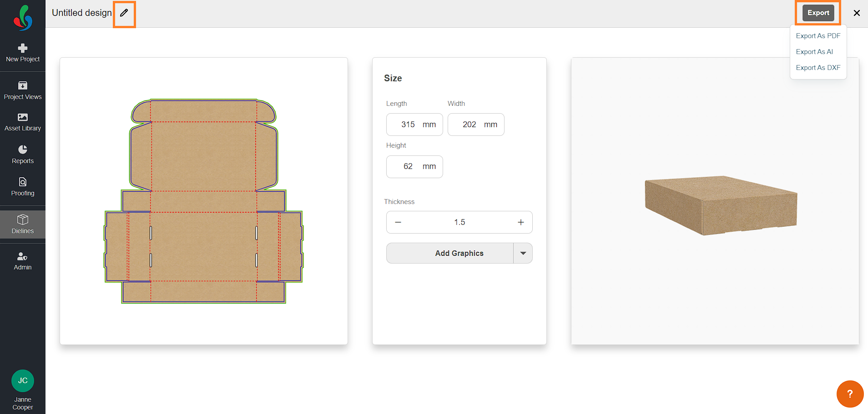Screen dimensions: 868x414
Task: Click the Untitled design title
Action: (x=82, y=13)
